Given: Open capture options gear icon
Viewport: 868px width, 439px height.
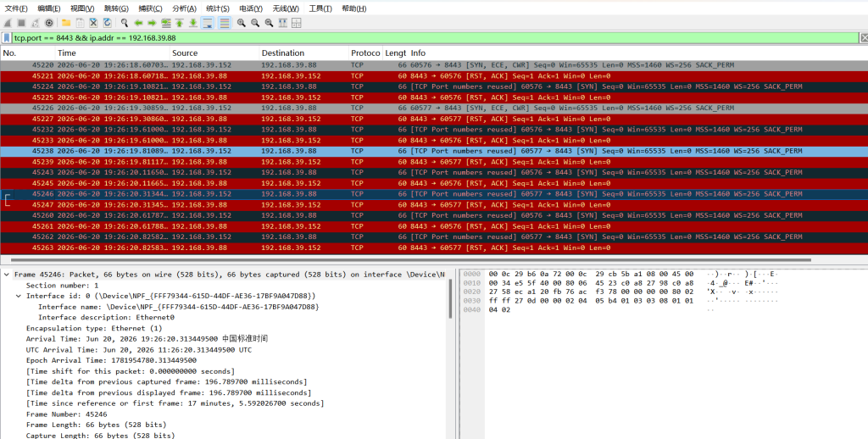Looking at the screenshot, I should [x=49, y=23].
